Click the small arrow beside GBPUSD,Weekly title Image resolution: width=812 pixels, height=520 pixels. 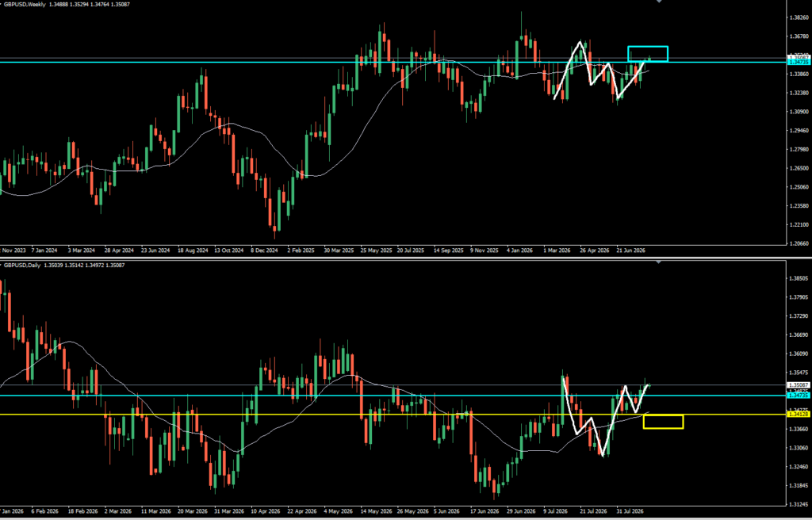point(2,4)
